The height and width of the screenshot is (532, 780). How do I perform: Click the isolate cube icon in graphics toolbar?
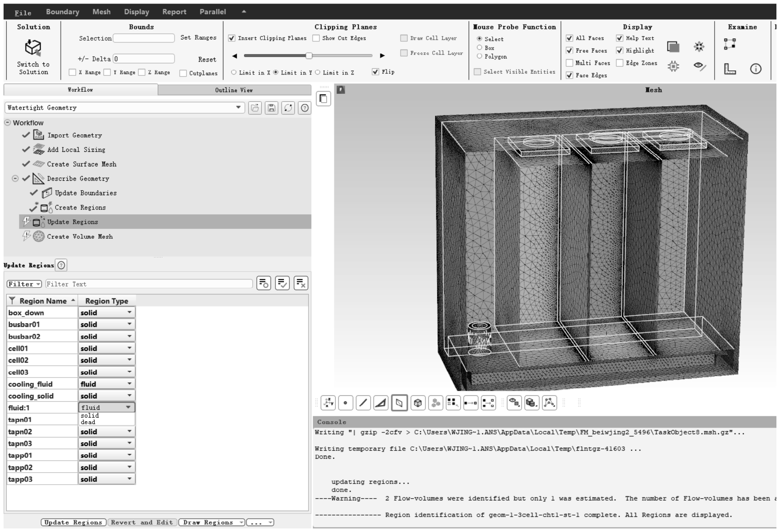coord(531,403)
